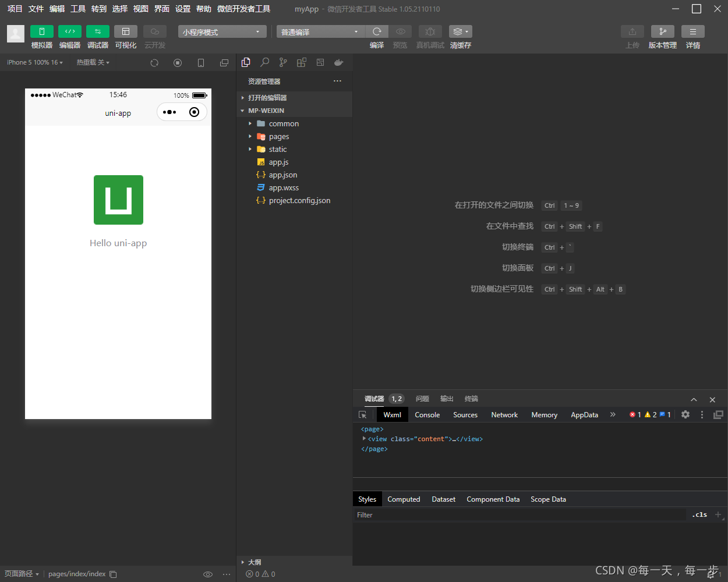The height and width of the screenshot is (582, 728).
Task: Toggle the .cls class editor
Action: pos(699,514)
